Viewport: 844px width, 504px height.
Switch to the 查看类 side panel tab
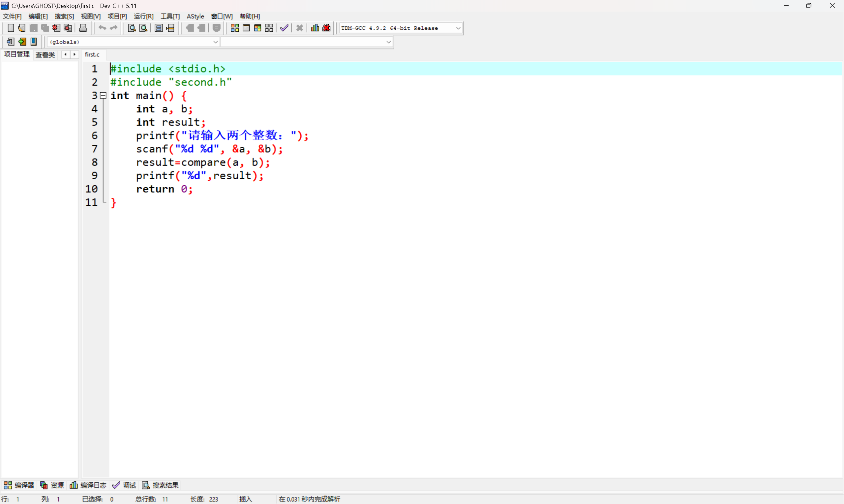(x=45, y=55)
